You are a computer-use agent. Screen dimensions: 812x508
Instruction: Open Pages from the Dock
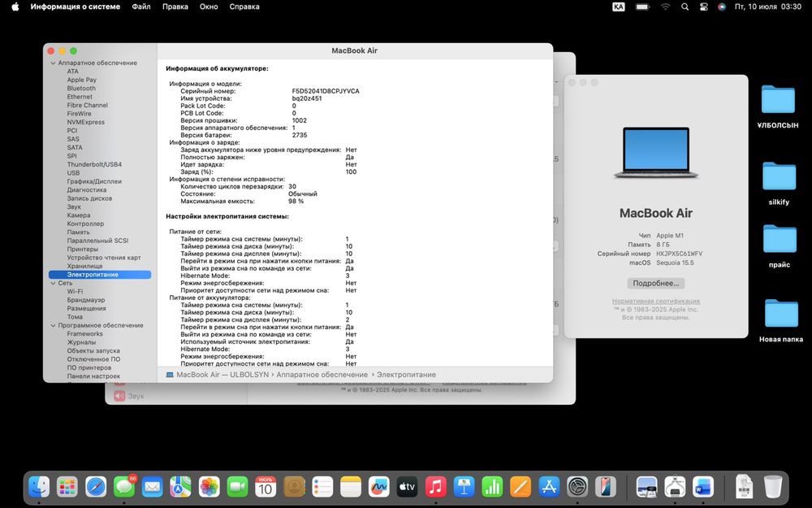[x=520, y=487]
